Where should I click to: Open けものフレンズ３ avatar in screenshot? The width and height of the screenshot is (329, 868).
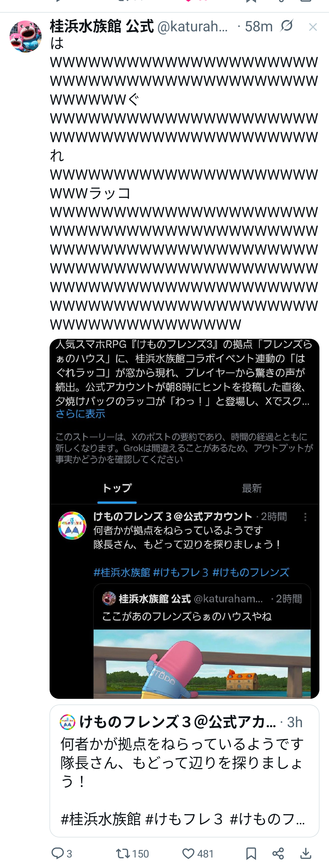[72, 526]
